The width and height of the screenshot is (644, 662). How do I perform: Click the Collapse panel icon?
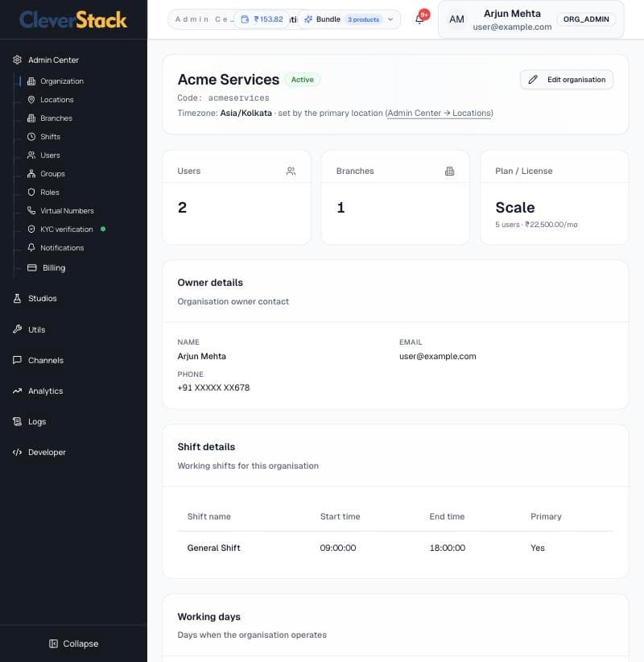pyautogui.click(x=53, y=643)
